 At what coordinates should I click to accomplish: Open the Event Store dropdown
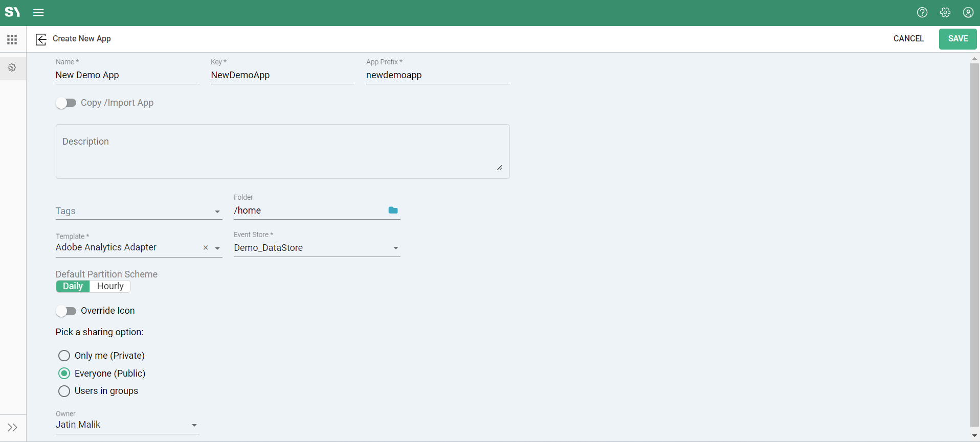click(x=395, y=248)
